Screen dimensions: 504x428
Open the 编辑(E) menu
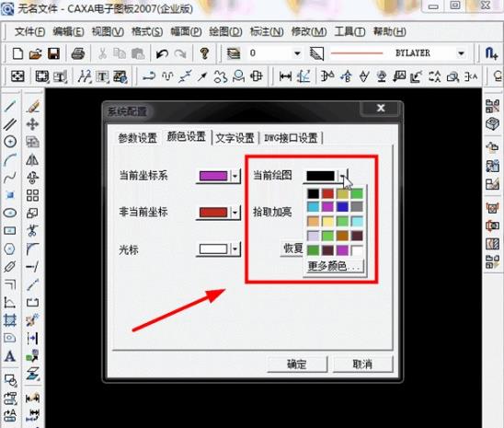tap(68, 32)
